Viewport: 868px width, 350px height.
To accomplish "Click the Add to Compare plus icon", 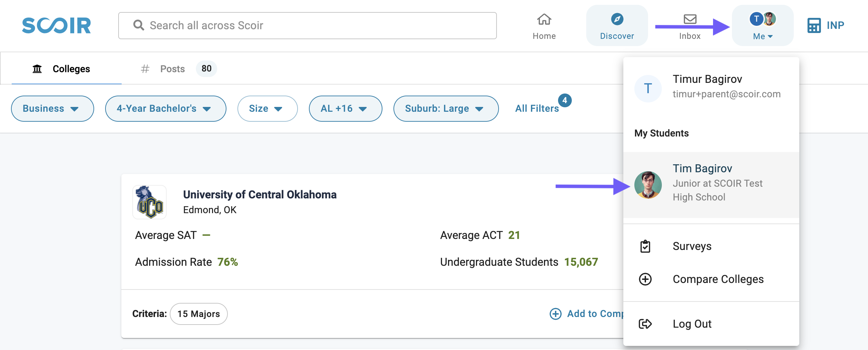I will [556, 314].
